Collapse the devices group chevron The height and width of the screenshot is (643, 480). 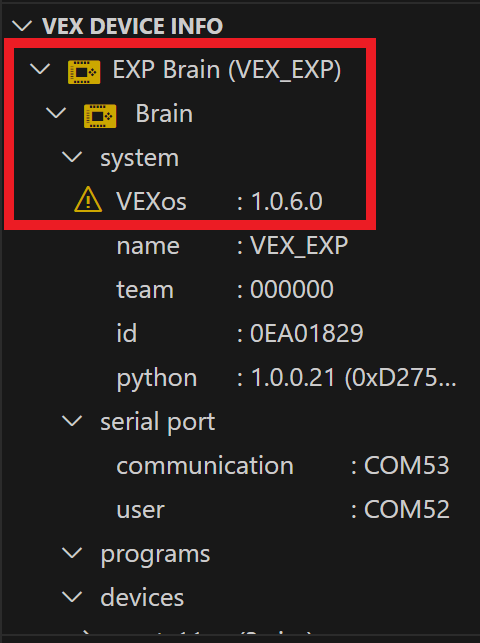[72, 597]
